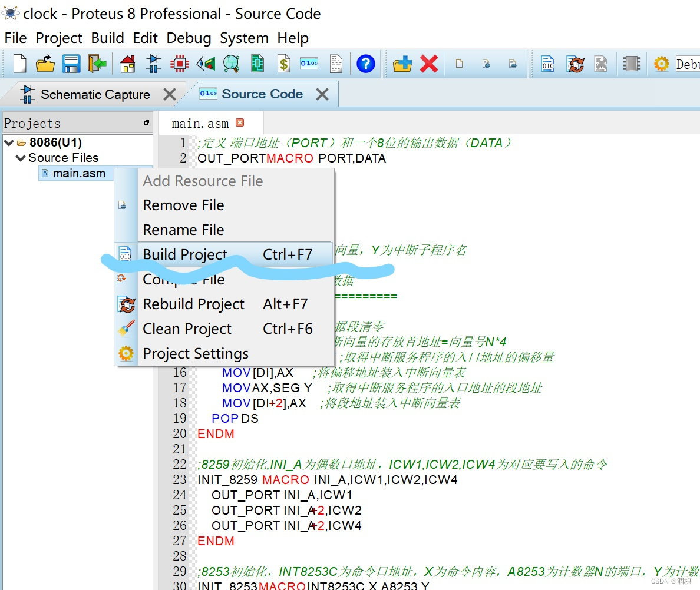This screenshot has height=590, width=700.
Task: Click the red X Remove Project icon
Action: 429,64
